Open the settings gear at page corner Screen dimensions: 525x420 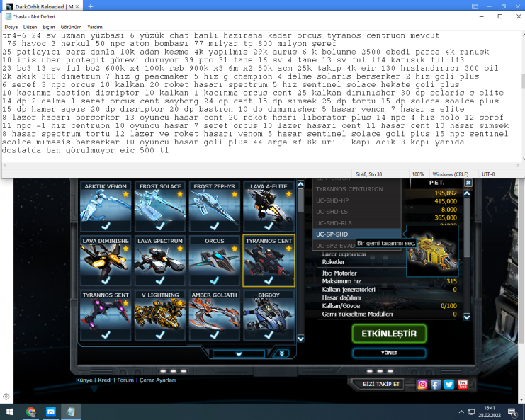coord(6,397)
